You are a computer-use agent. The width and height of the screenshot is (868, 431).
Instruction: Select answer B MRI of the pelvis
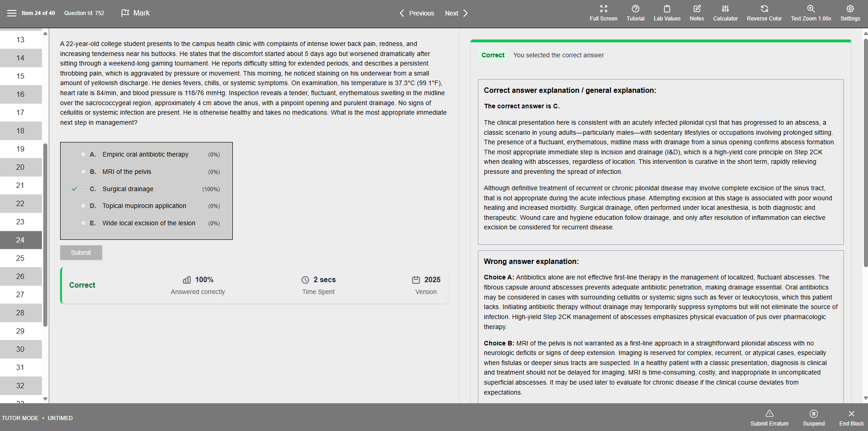pos(83,172)
